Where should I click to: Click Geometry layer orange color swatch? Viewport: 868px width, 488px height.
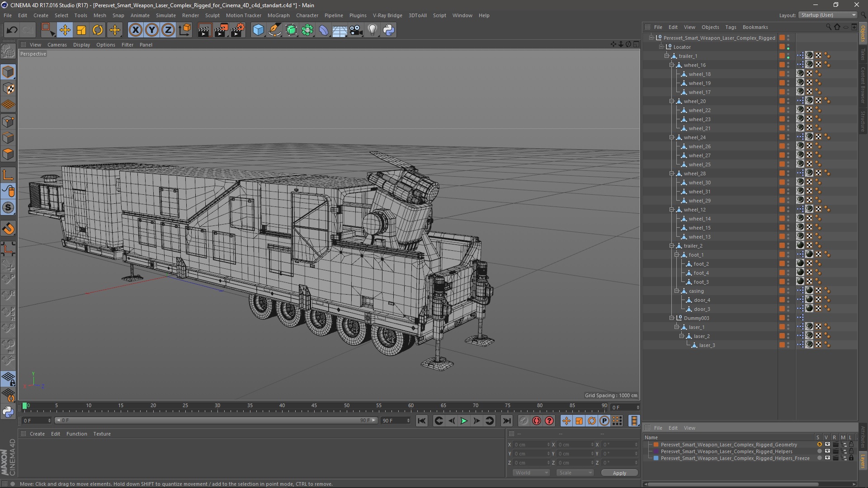(656, 445)
